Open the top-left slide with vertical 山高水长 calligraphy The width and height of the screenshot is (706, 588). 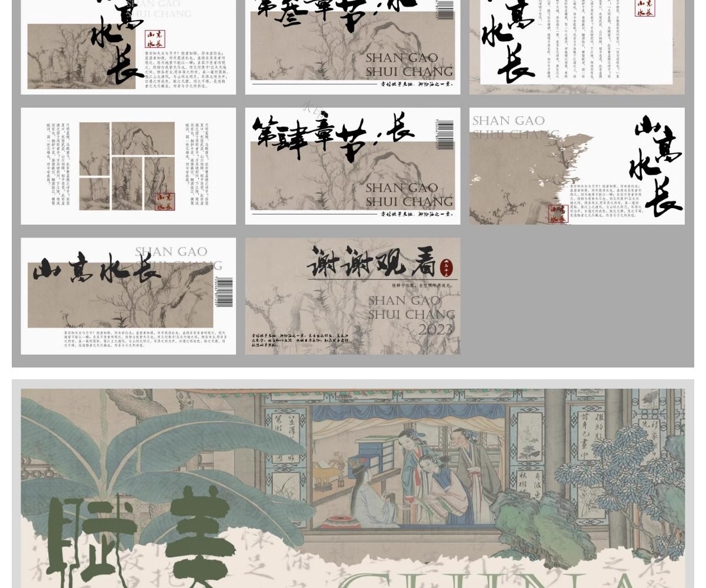pyautogui.click(x=128, y=47)
